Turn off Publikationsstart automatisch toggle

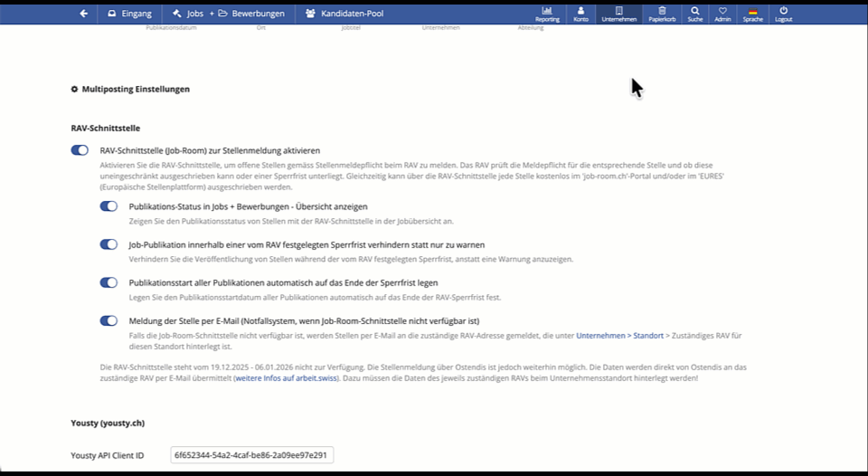[x=108, y=282]
